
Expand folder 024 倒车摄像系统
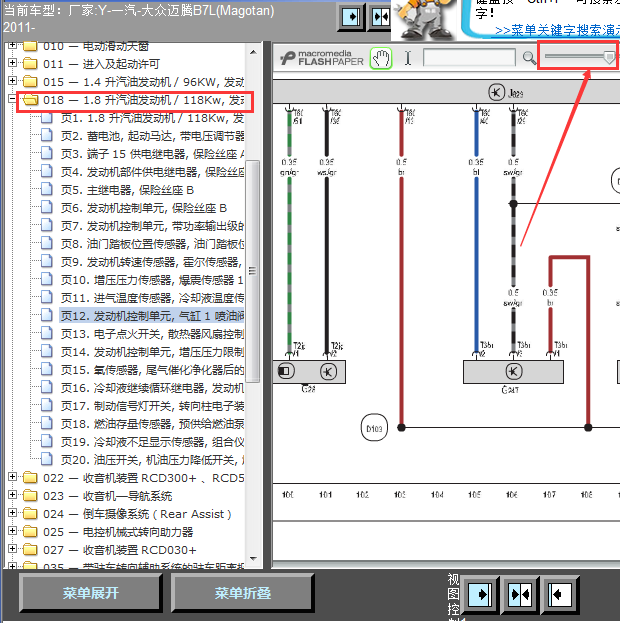(12, 513)
